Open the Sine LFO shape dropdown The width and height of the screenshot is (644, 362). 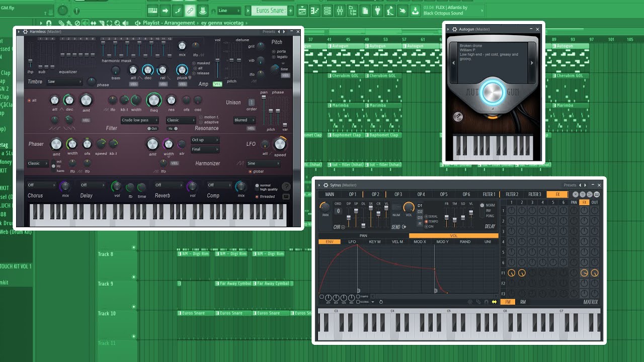coord(263,163)
